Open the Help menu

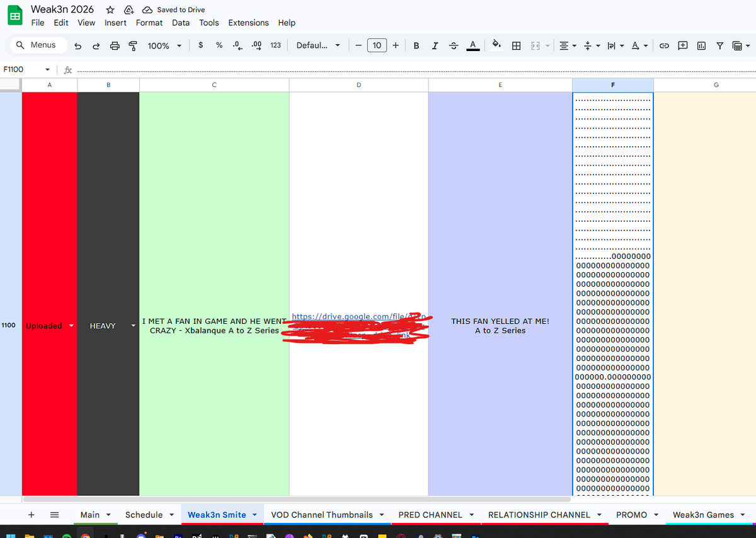click(287, 23)
